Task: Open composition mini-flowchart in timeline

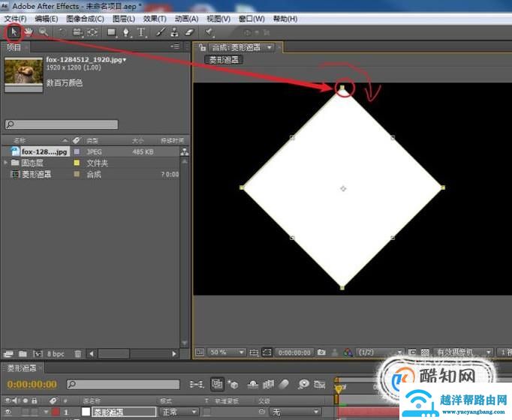Action: coord(197,385)
